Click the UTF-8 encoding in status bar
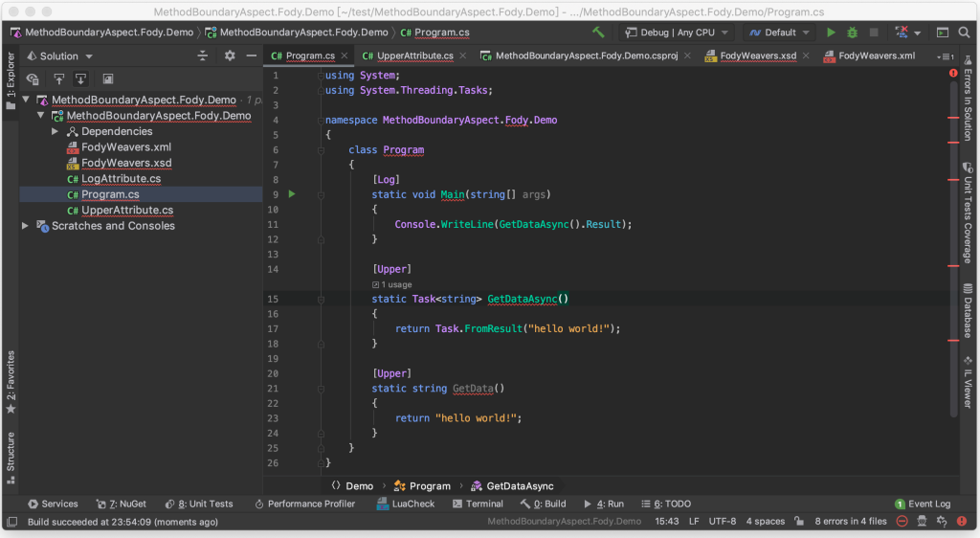The width and height of the screenshot is (980, 538). pos(722,521)
